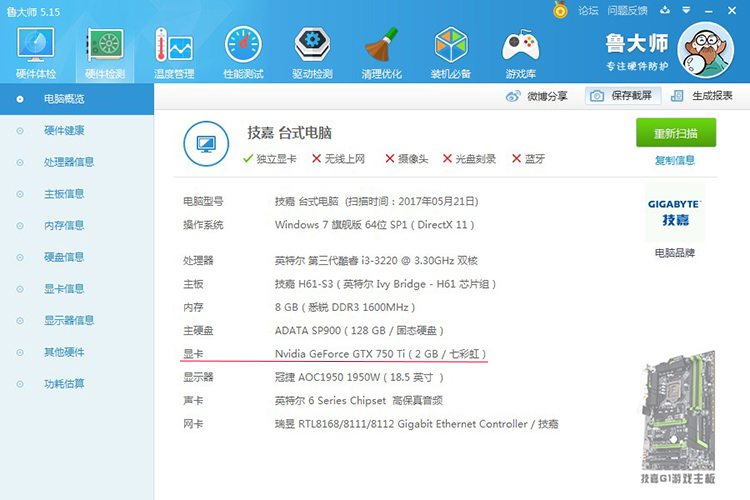
Task: Click the report icon beside 生成报表
Action: 677,96
